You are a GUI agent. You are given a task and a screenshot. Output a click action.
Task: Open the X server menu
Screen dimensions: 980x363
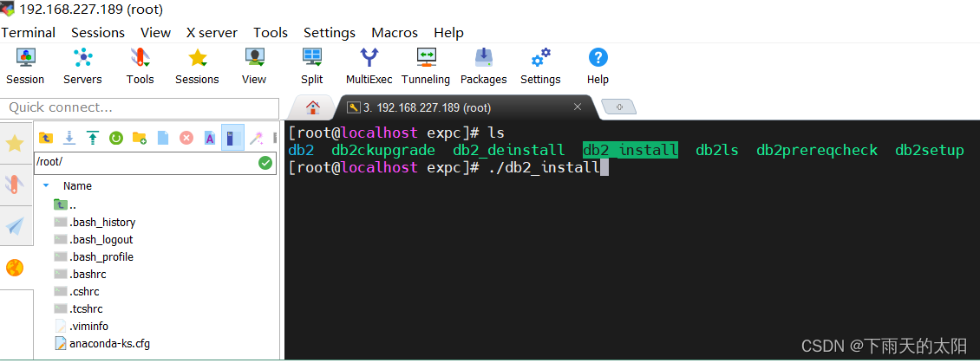212,33
